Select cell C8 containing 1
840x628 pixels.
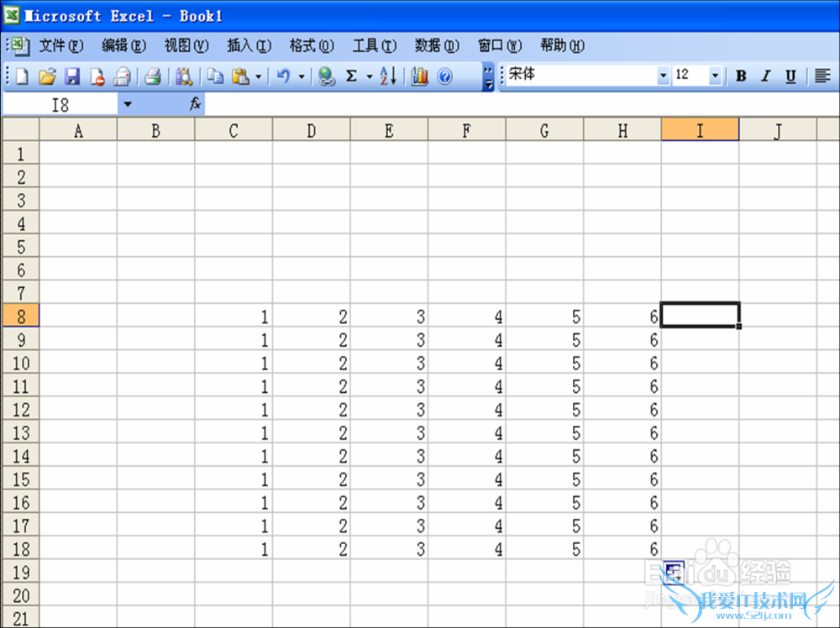point(234,316)
